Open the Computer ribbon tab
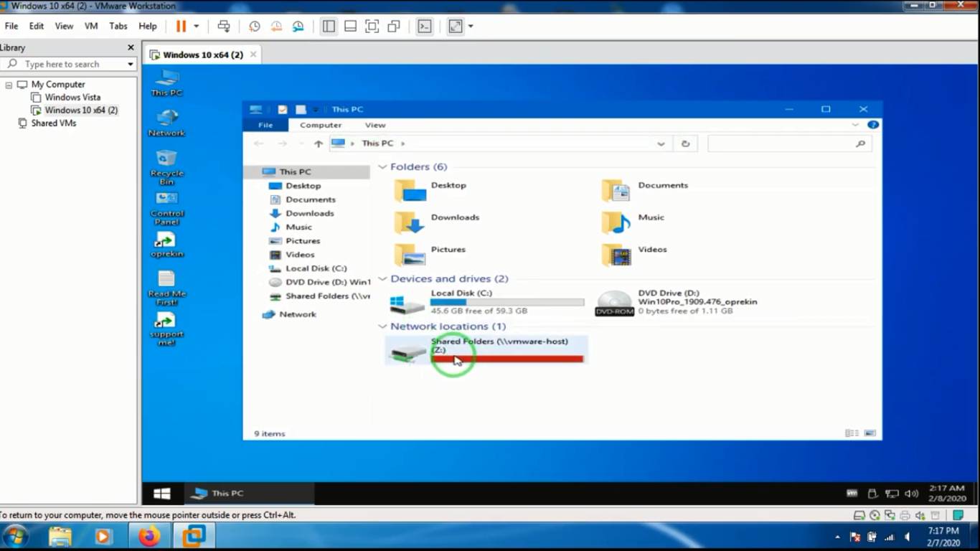Viewport: 980px width, 551px height. point(321,125)
